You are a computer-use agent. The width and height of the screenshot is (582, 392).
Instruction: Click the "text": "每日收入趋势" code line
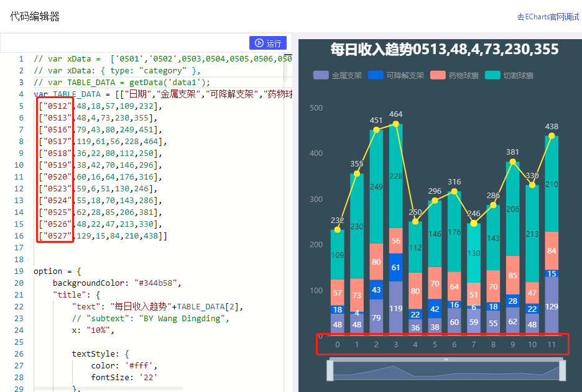(x=157, y=307)
